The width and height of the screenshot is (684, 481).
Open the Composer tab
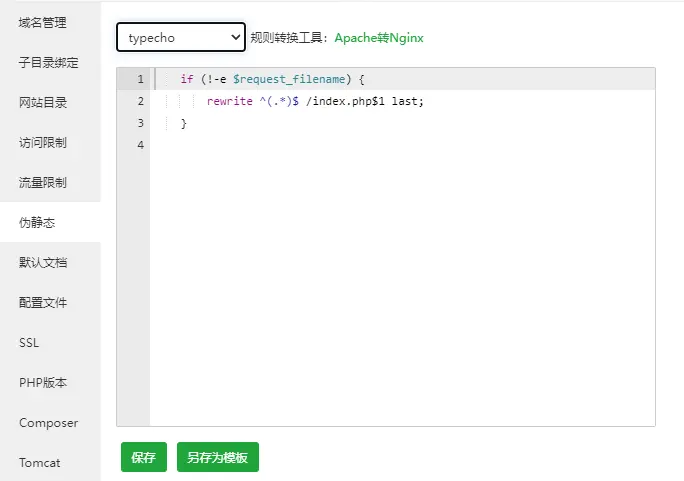coord(50,423)
